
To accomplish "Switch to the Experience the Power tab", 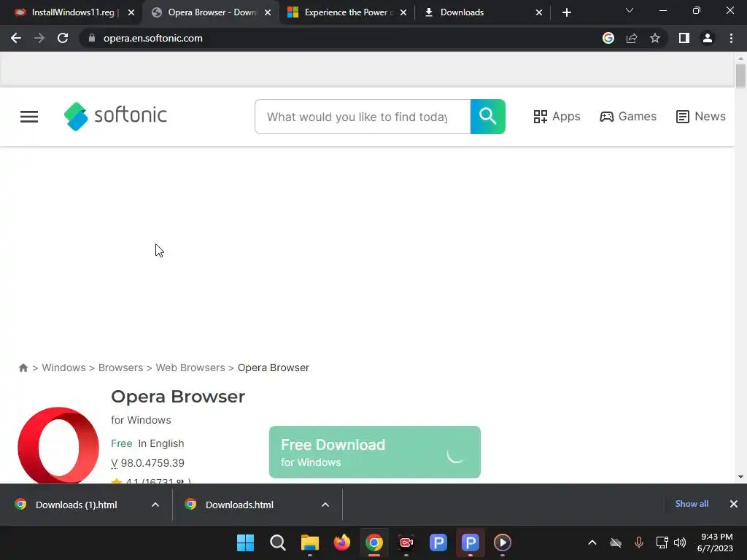I will [x=348, y=12].
